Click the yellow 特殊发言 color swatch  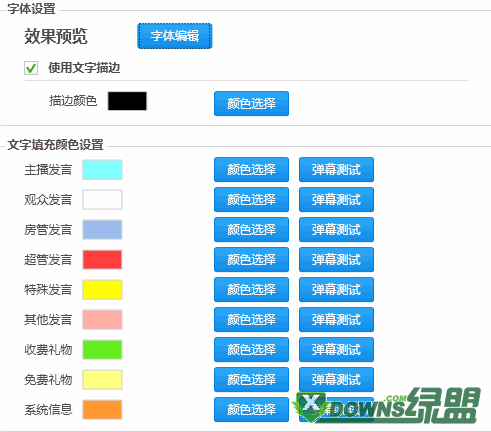point(102,290)
